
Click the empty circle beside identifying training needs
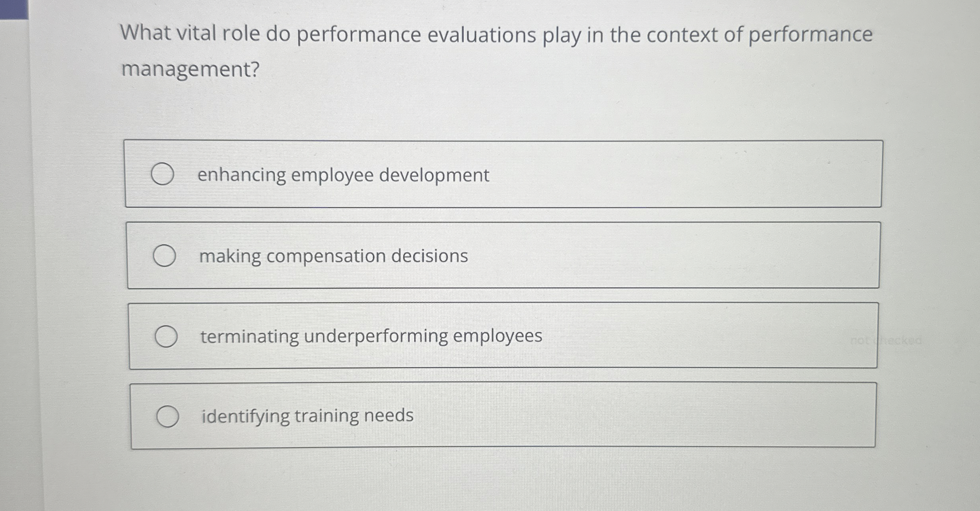[169, 415]
